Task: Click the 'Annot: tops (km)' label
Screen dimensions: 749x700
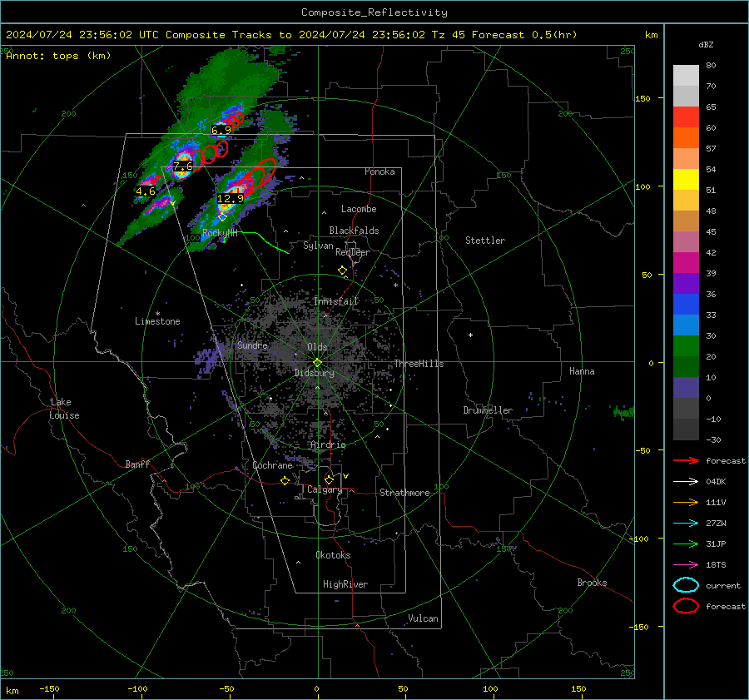Action: coord(58,56)
